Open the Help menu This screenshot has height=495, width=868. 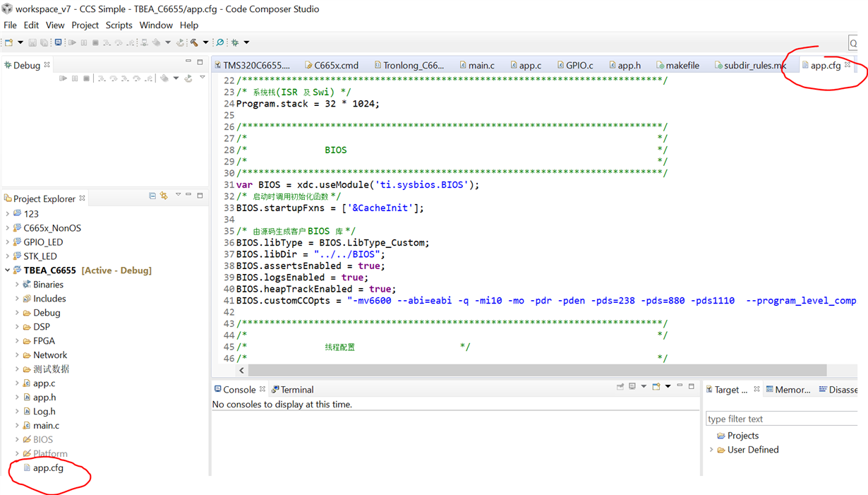(x=189, y=25)
